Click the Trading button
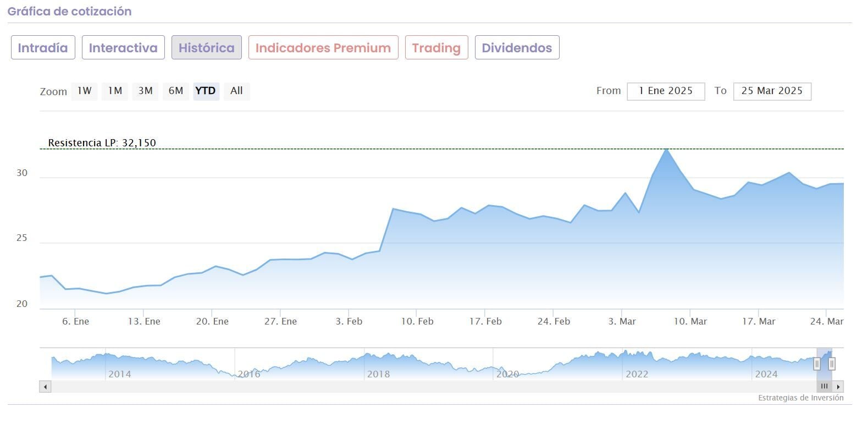 coord(436,48)
